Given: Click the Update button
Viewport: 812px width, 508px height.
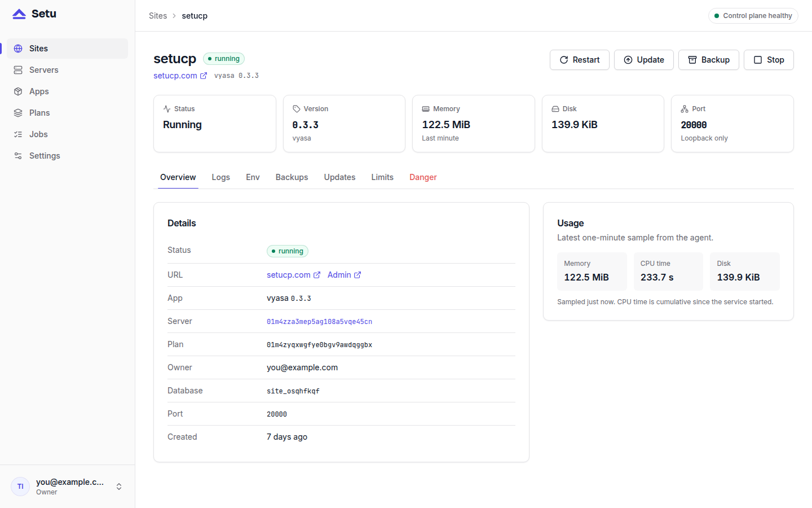Looking at the screenshot, I should coord(644,60).
